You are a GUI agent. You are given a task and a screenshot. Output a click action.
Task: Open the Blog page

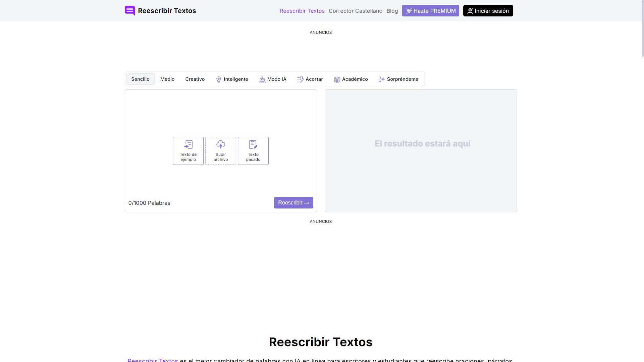click(392, 10)
